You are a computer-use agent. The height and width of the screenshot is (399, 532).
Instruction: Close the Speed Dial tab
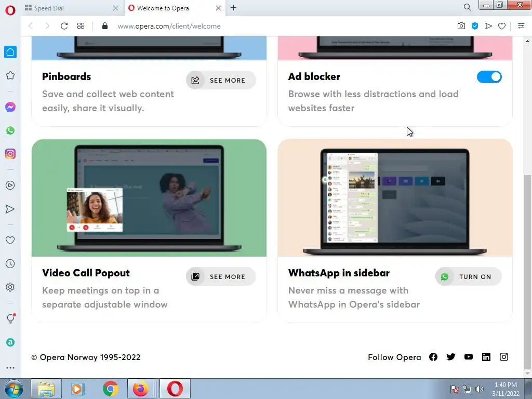click(115, 8)
